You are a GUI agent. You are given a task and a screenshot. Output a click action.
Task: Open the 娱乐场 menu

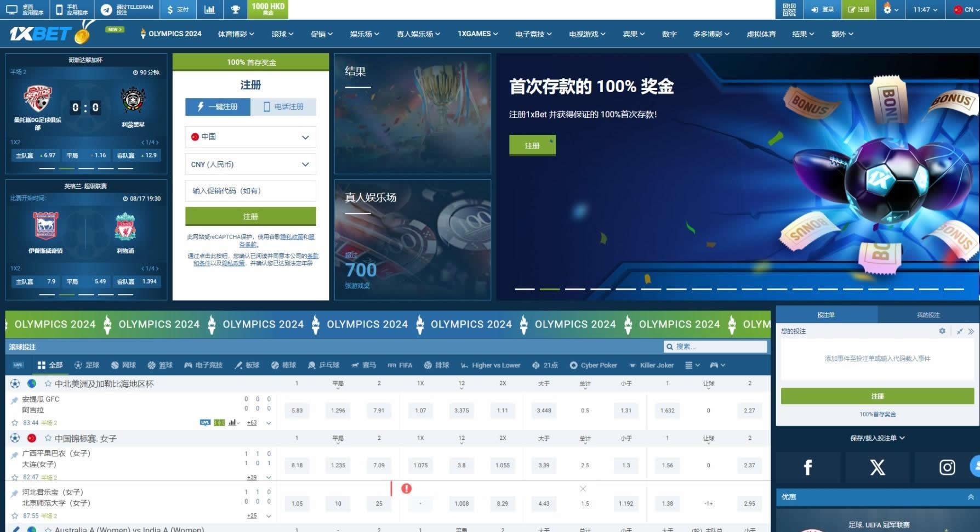pos(364,34)
